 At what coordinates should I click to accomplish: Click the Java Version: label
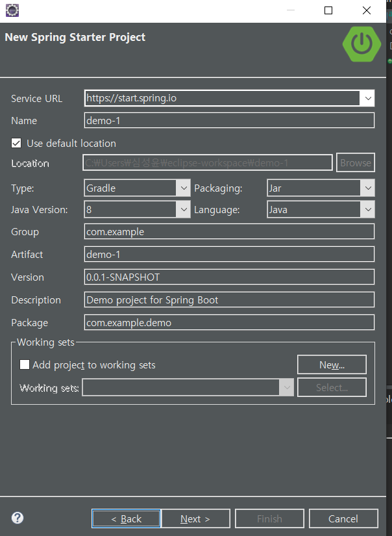pos(40,210)
